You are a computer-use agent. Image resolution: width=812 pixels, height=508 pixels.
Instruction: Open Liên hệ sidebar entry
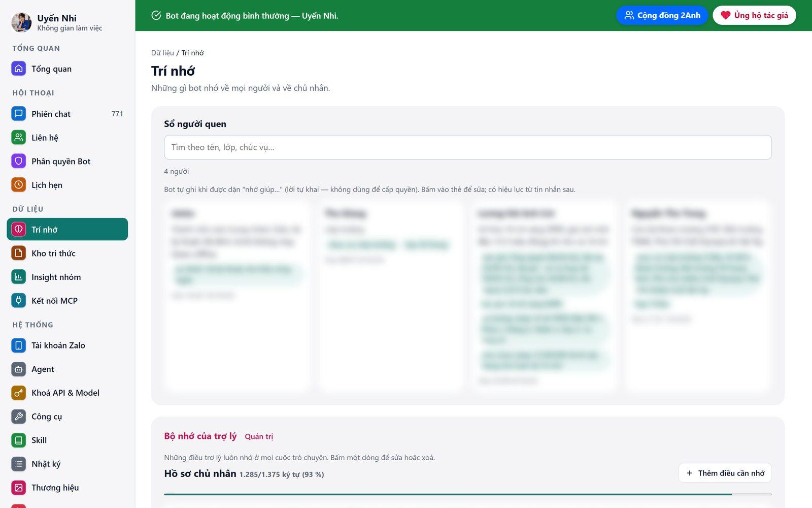pyautogui.click(x=67, y=138)
